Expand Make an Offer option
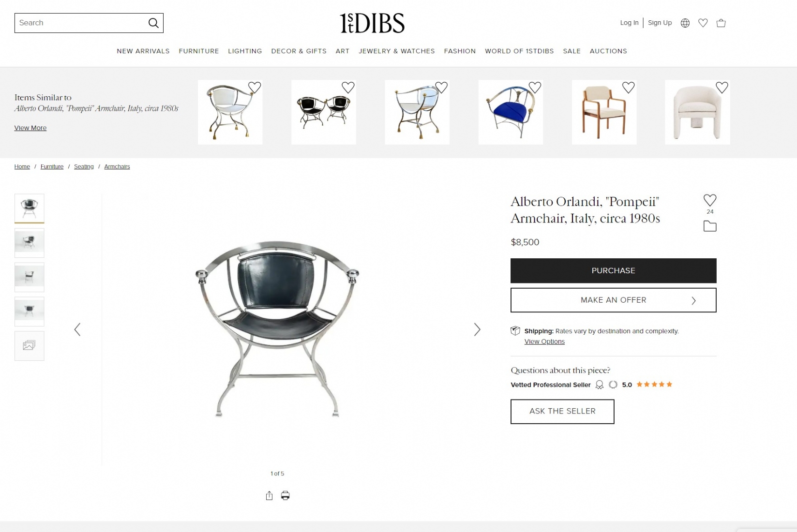 [x=613, y=300]
